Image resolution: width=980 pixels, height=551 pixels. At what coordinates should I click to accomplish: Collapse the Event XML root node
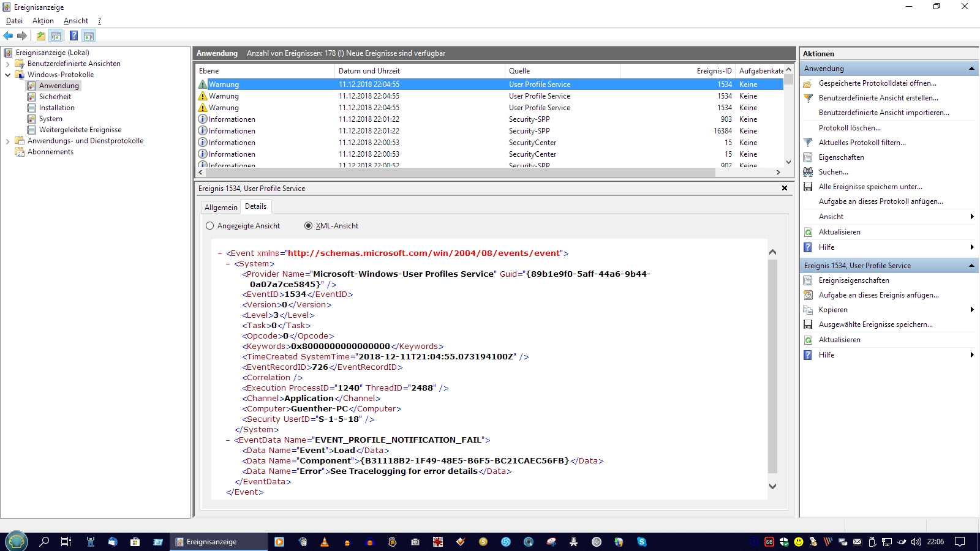(221, 253)
